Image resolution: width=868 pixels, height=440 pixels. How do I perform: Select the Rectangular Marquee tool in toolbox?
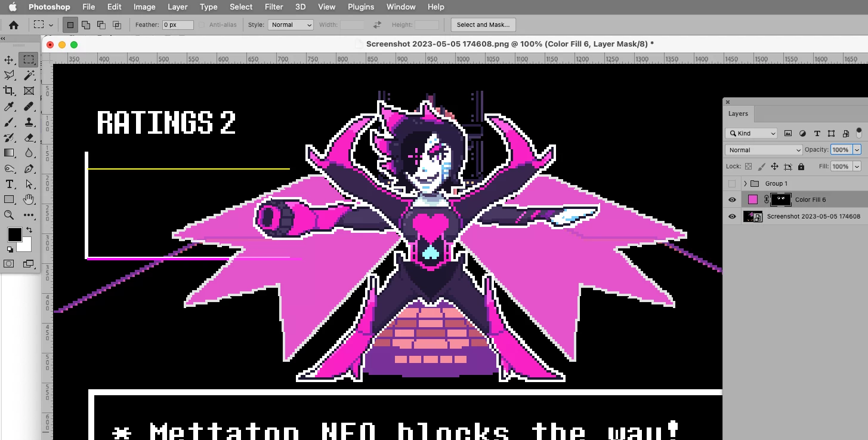(29, 60)
